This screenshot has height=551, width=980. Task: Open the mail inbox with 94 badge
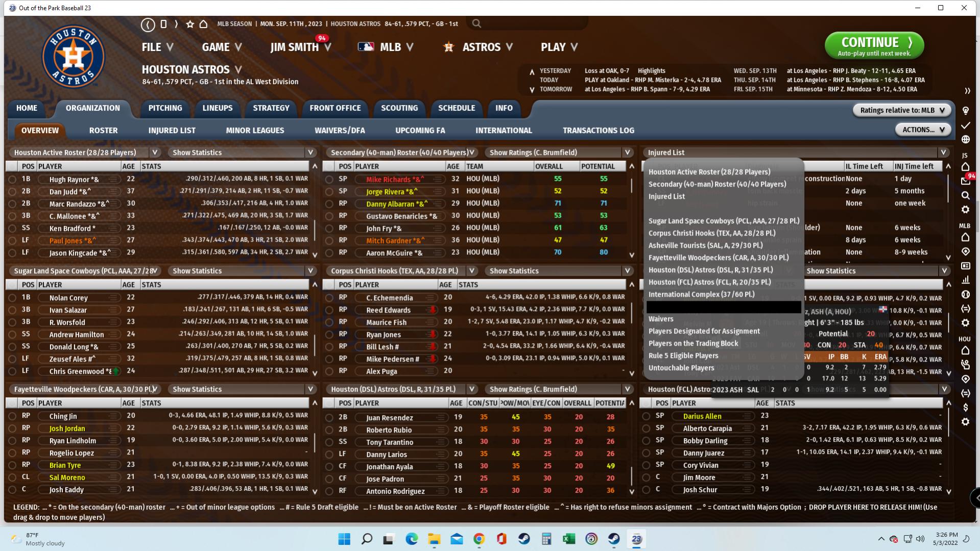pyautogui.click(x=965, y=181)
